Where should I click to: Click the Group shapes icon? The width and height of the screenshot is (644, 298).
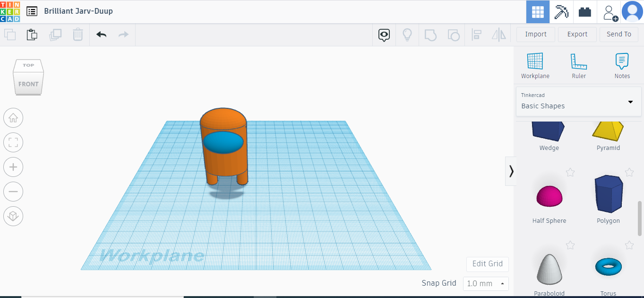[430, 35]
